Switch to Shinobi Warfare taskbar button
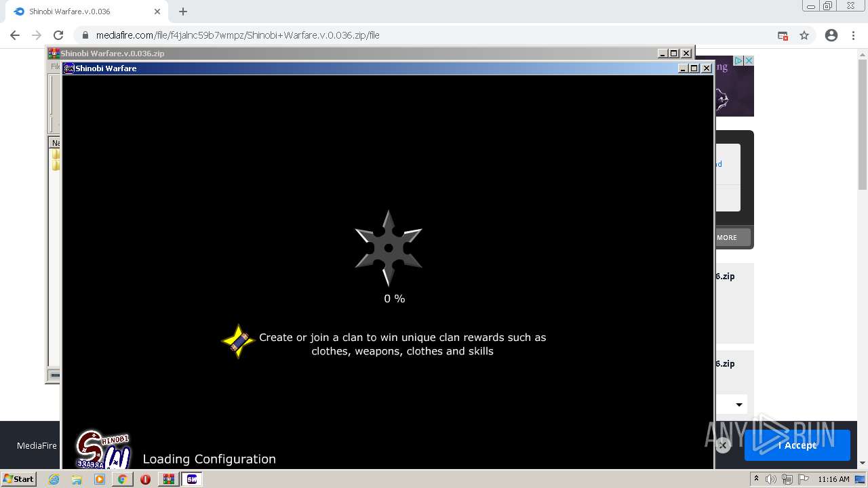 (192, 479)
